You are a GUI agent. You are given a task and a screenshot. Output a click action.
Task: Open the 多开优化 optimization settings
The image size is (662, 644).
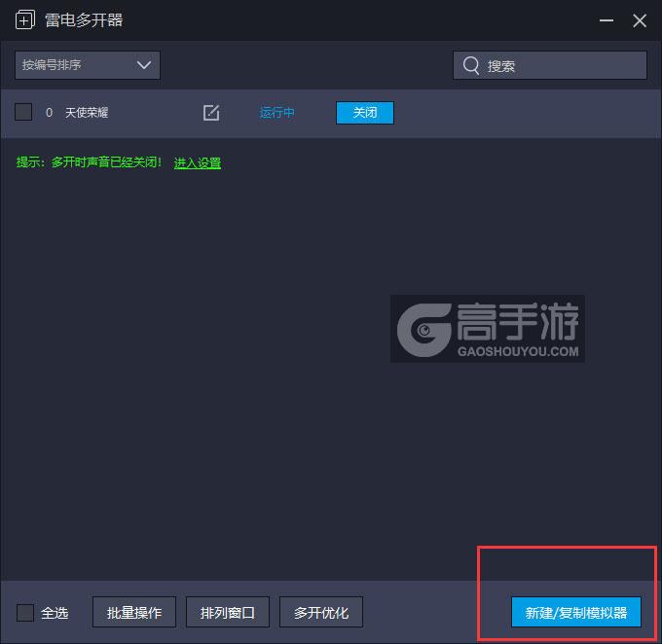321,612
